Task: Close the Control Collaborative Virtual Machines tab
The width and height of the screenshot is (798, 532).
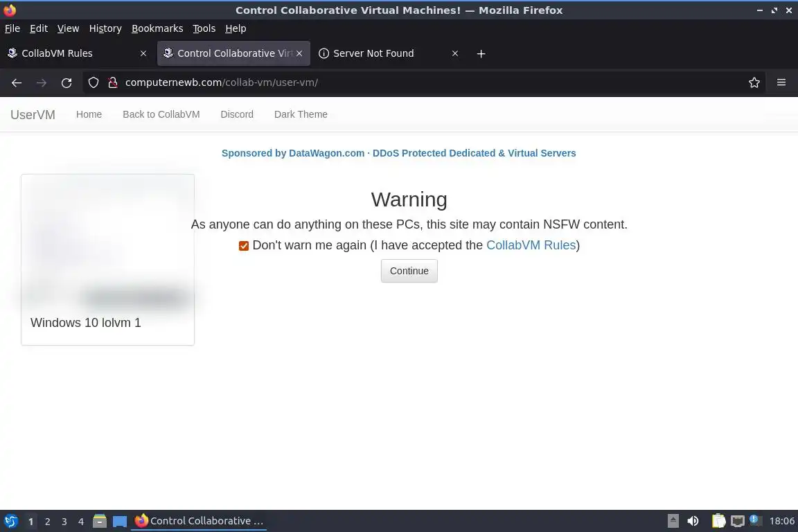Action: [x=299, y=53]
